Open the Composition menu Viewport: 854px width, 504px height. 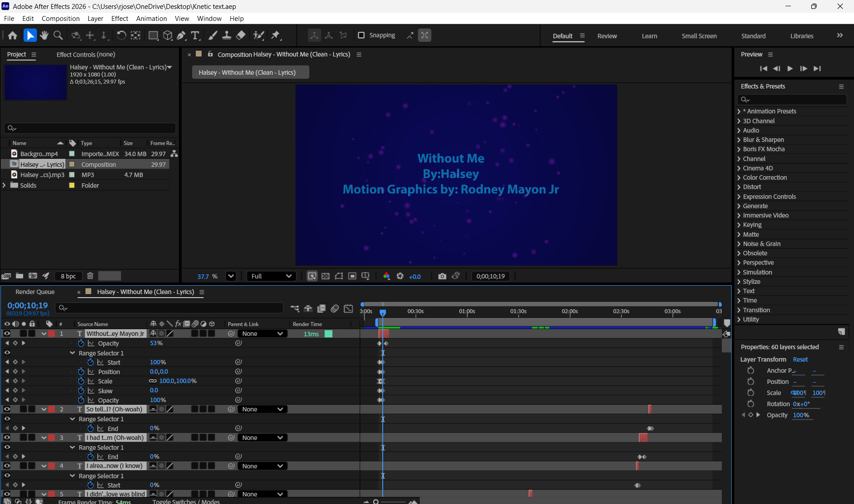point(61,19)
